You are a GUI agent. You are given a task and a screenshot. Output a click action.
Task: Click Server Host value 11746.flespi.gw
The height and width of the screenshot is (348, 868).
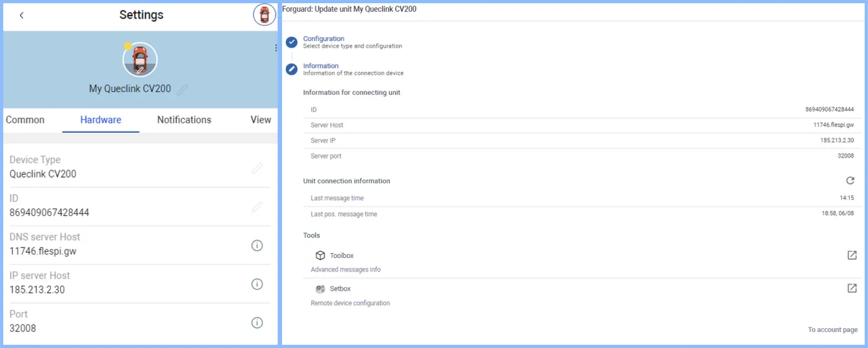(833, 125)
